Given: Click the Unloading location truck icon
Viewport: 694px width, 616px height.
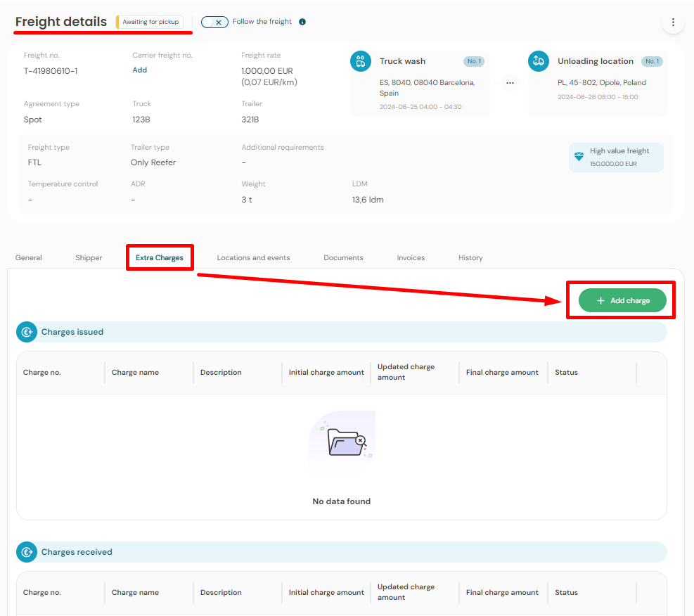Looking at the screenshot, I should pos(539,61).
